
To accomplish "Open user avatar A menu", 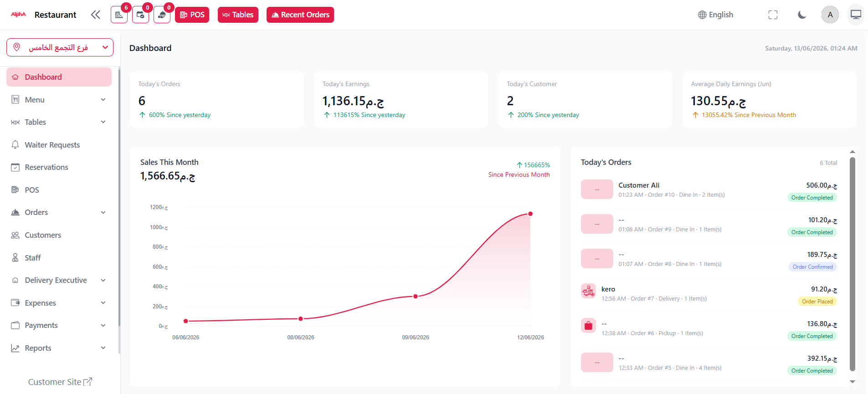I will coord(830,15).
